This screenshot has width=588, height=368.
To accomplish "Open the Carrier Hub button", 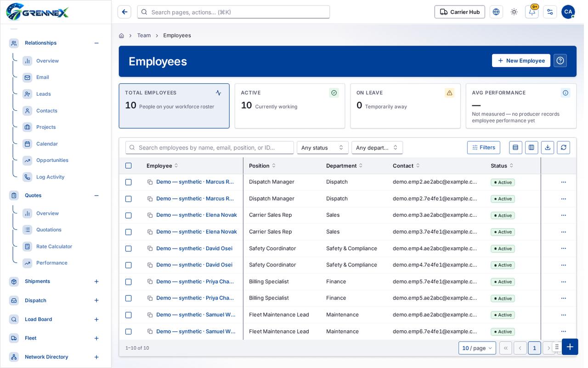I will coord(460,12).
